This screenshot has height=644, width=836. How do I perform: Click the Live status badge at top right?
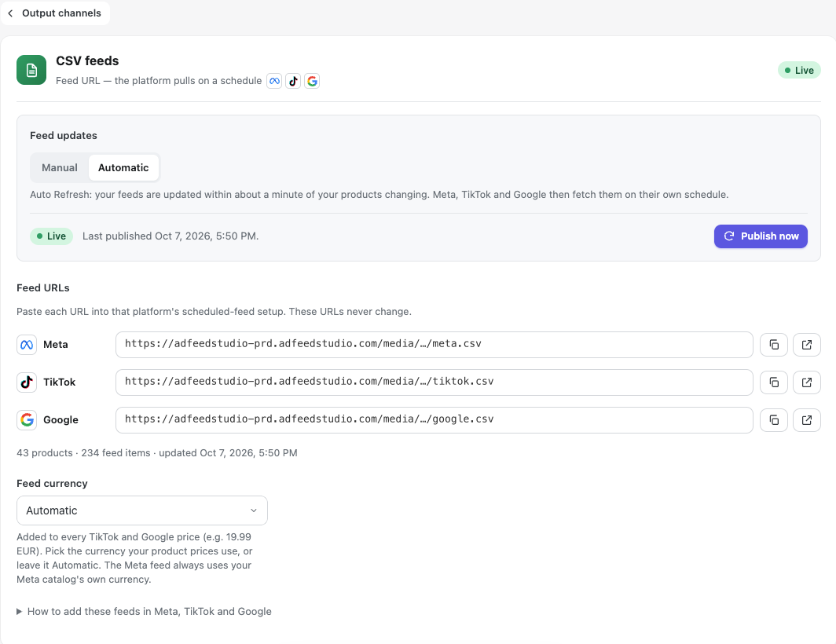tap(798, 71)
